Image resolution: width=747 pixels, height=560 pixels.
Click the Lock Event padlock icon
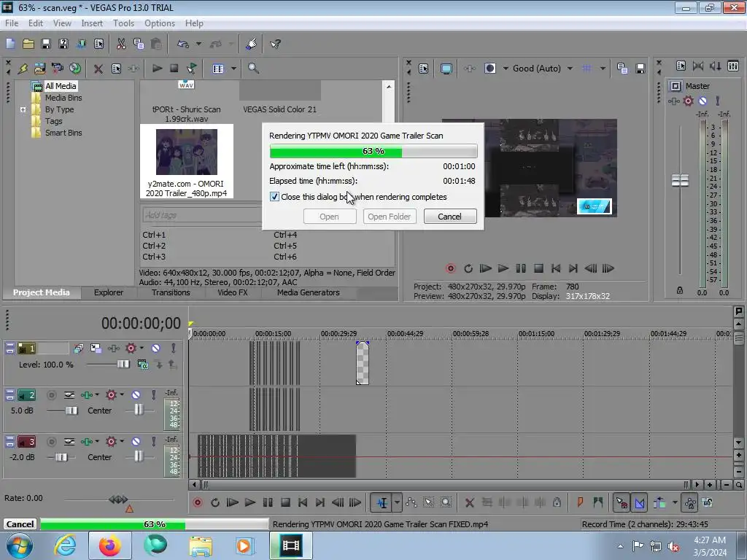pos(557,502)
